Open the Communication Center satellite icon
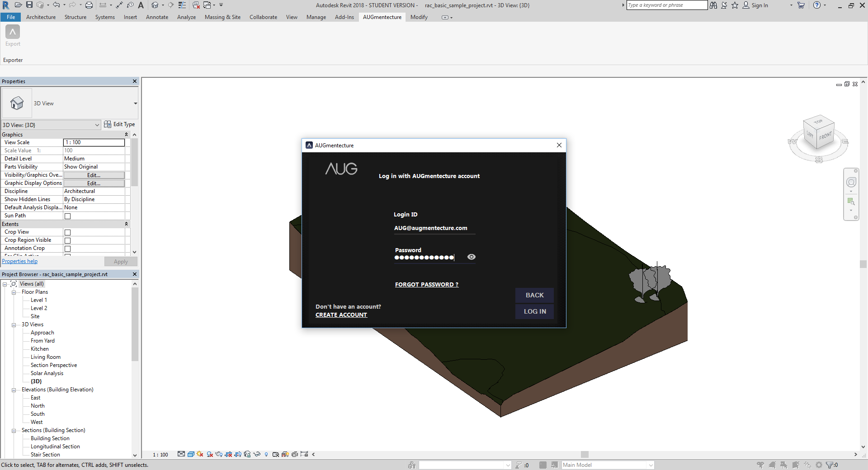Viewport: 868px width, 470px height. click(x=724, y=5)
